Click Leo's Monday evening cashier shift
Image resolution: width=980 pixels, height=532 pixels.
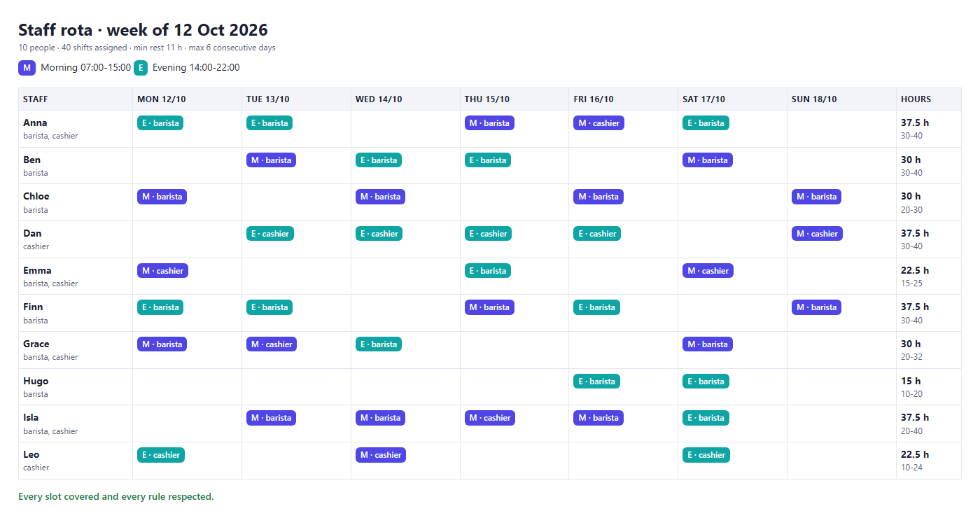coord(161,455)
